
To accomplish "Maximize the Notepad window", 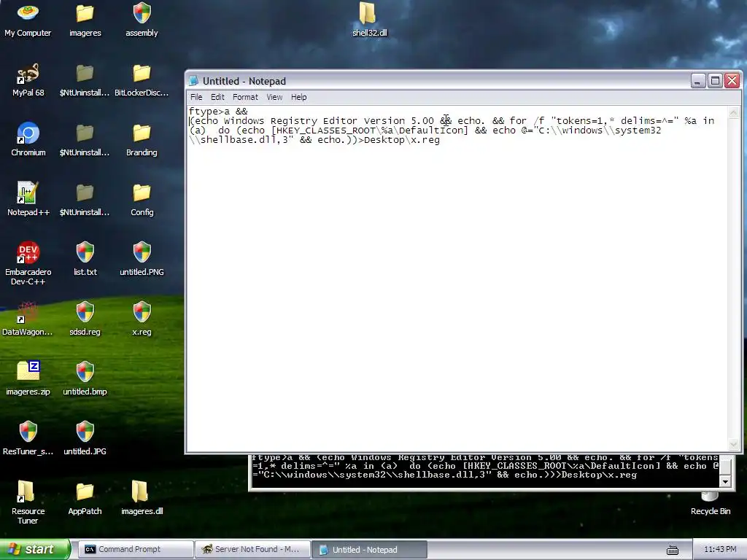I will point(715,81).
